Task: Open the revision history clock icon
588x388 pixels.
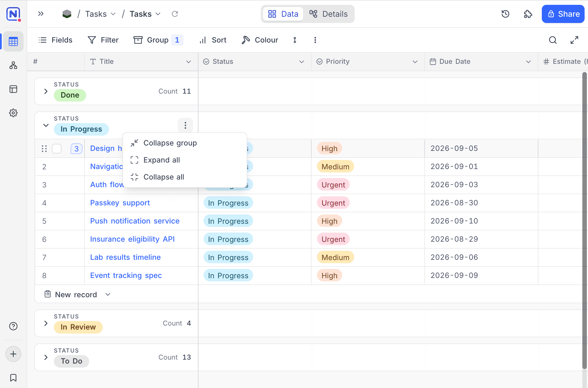Action: click(505, 14)
